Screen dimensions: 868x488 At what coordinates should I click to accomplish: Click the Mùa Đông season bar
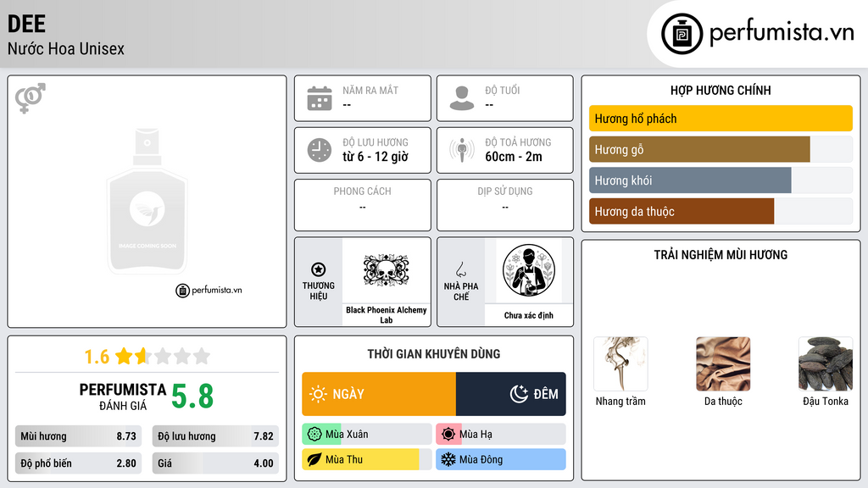tap(500, 459)
